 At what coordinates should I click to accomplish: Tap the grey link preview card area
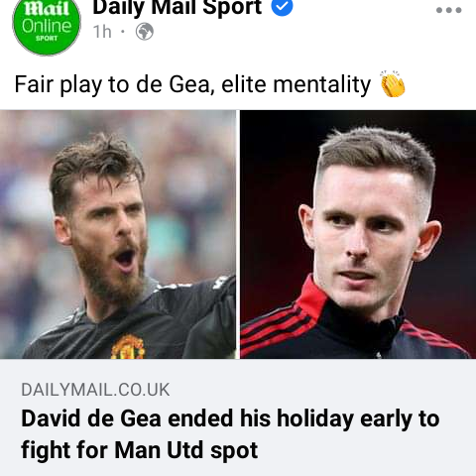click(238, 417)
